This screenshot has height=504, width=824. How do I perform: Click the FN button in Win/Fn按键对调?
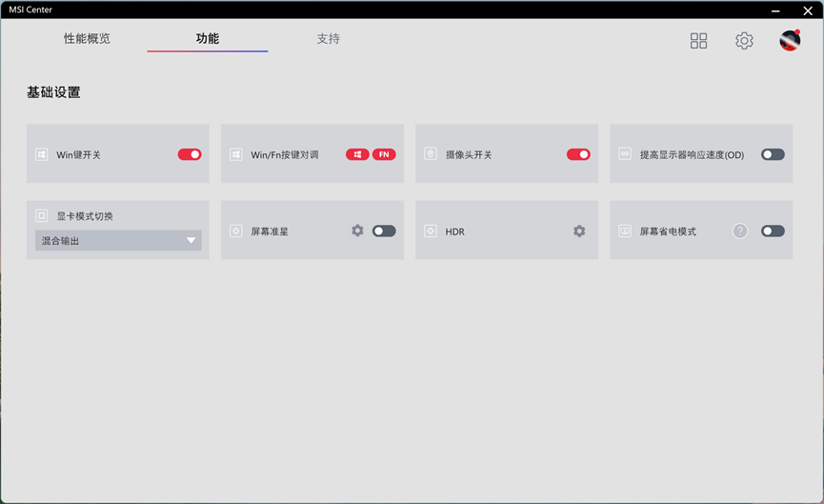point(384,154)
